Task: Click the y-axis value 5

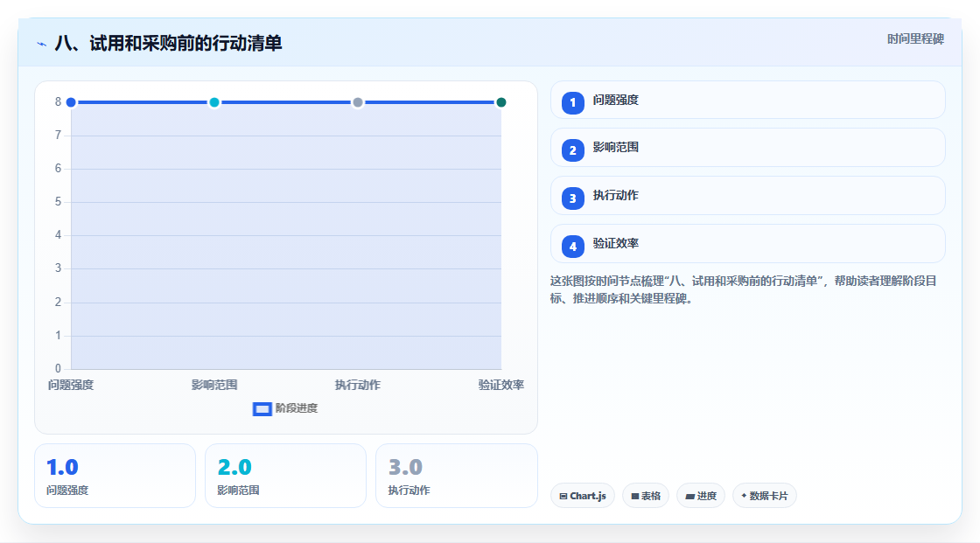Action: pos(58,202)
